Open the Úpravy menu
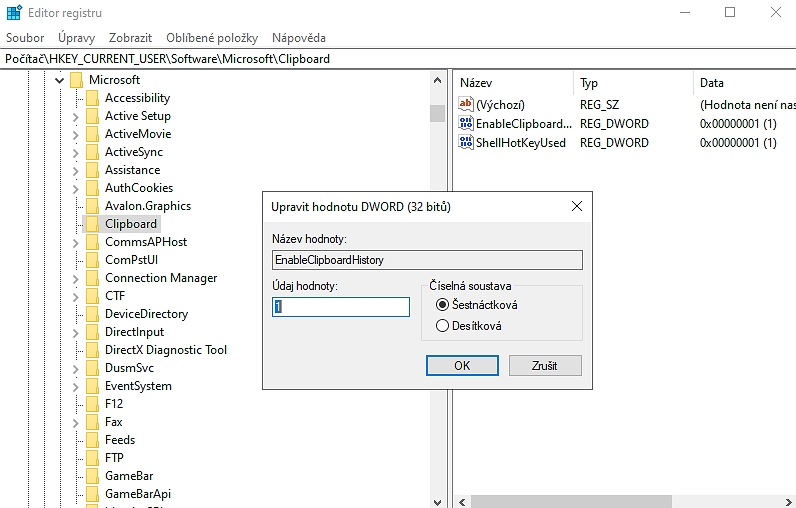 pos(77,38)
